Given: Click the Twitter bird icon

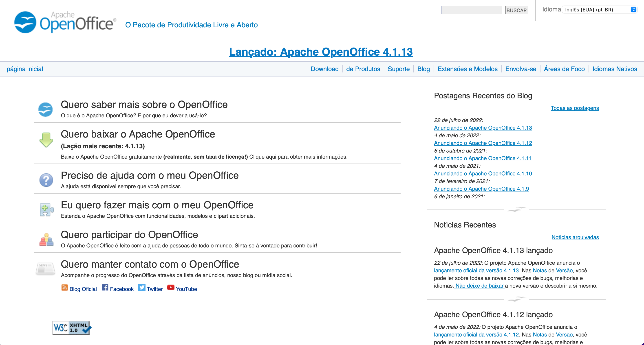Looking at the screenshot, I should pyautogui.click(x=142, y=288).
